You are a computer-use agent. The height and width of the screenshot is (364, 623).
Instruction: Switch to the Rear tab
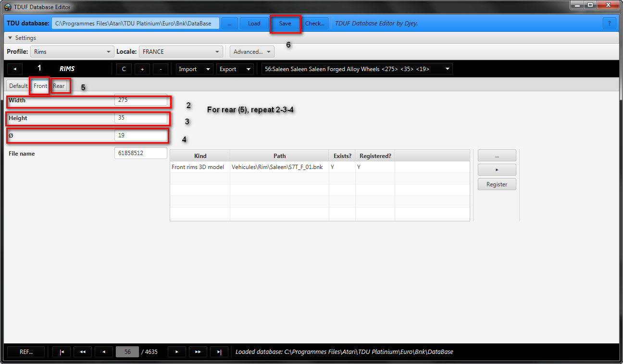coord(59,86)
